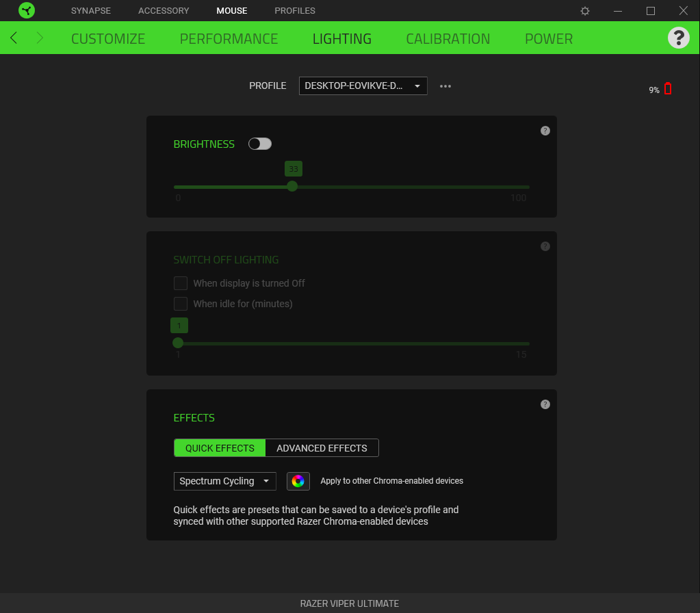Switch to Advanced Effects
Viewport: 700px width, 613px height.
tap(322, 448)
